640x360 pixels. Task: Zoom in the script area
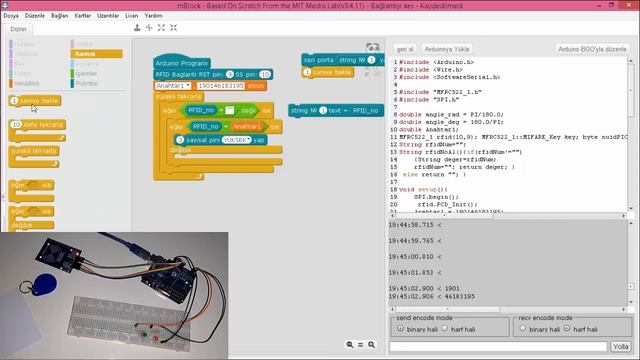coord(371,344)
